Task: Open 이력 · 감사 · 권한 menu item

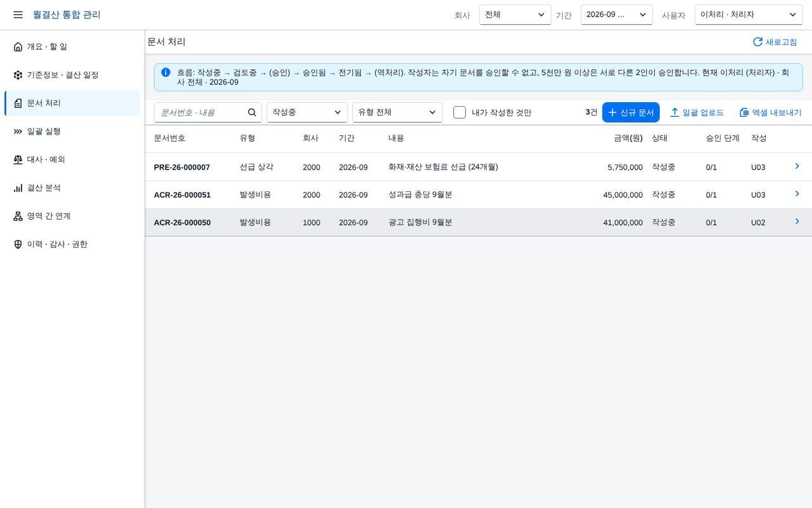Action: pos(72,244)
